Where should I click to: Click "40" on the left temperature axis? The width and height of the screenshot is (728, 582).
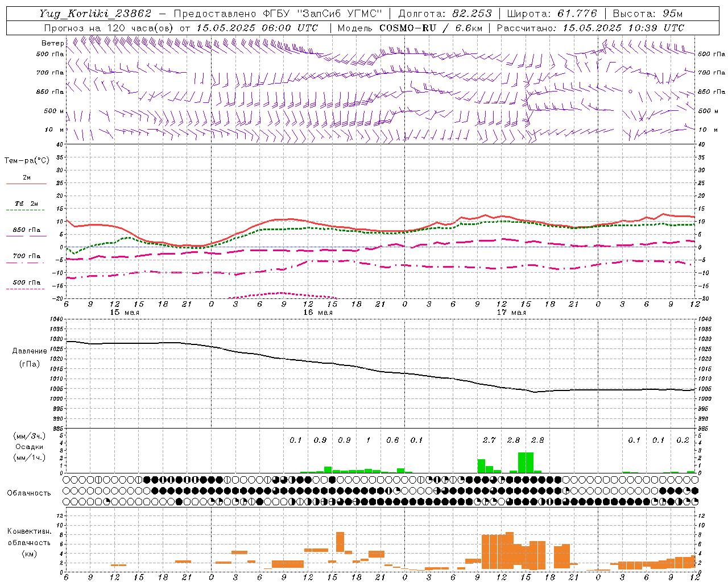(x=60, y=144)
